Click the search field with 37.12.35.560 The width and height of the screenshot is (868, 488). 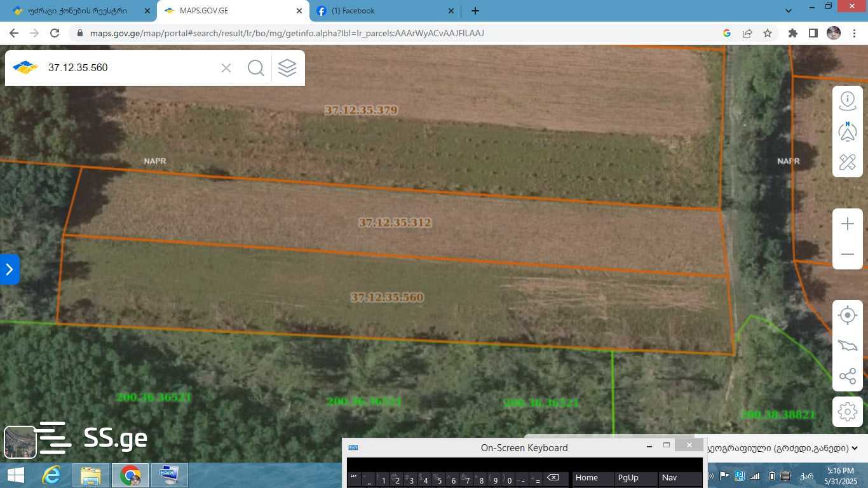coord(127,68)
